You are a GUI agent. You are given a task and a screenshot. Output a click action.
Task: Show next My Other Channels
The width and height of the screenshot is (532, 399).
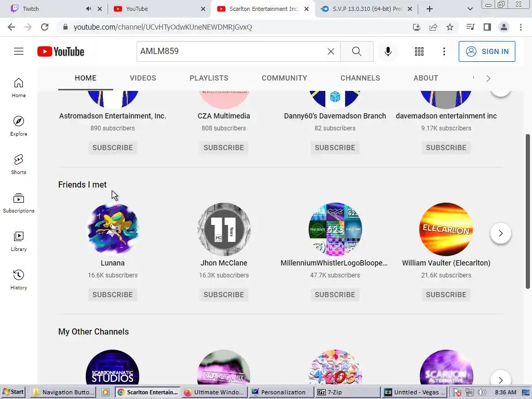pos(500,380)
